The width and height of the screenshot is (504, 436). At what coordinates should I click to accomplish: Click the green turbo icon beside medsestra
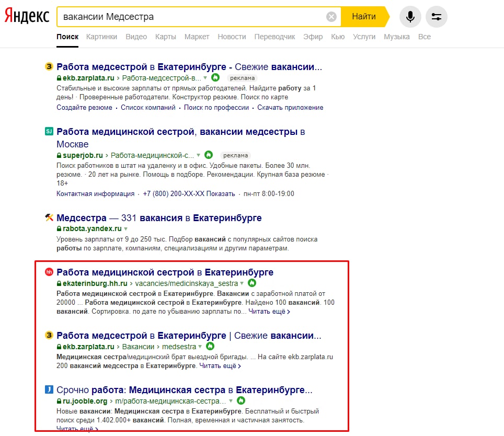click(x=210, y=346)
